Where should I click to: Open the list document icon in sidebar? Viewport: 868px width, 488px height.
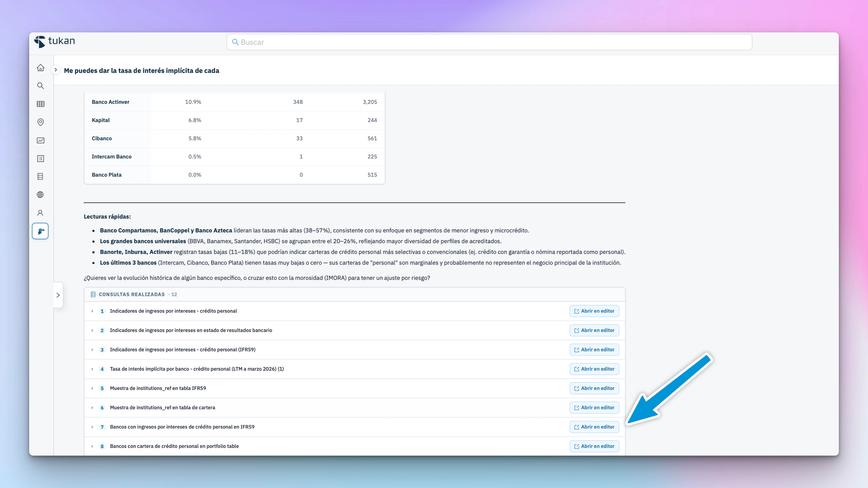(x=40, y=159)
